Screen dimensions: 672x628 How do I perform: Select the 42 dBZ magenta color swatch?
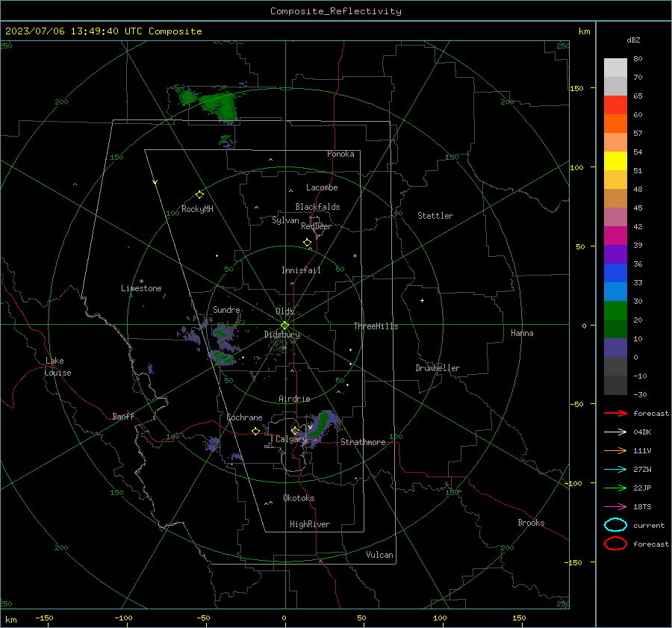615,236
